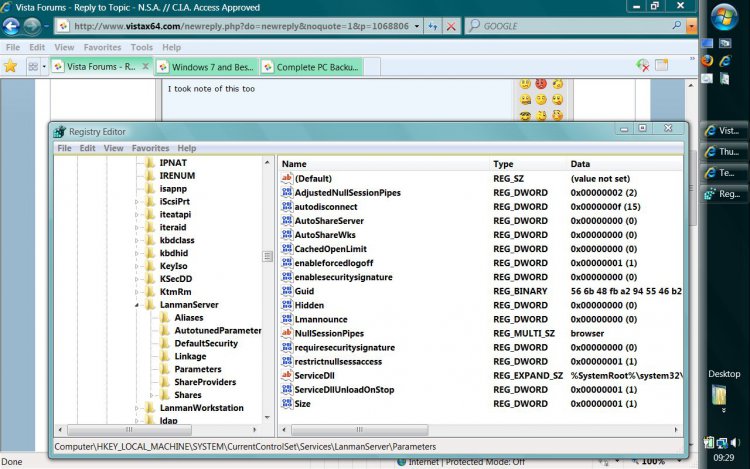Click into the forum reply text area
750x469 pixels.
pyautogui.click(x=337, y=100)
